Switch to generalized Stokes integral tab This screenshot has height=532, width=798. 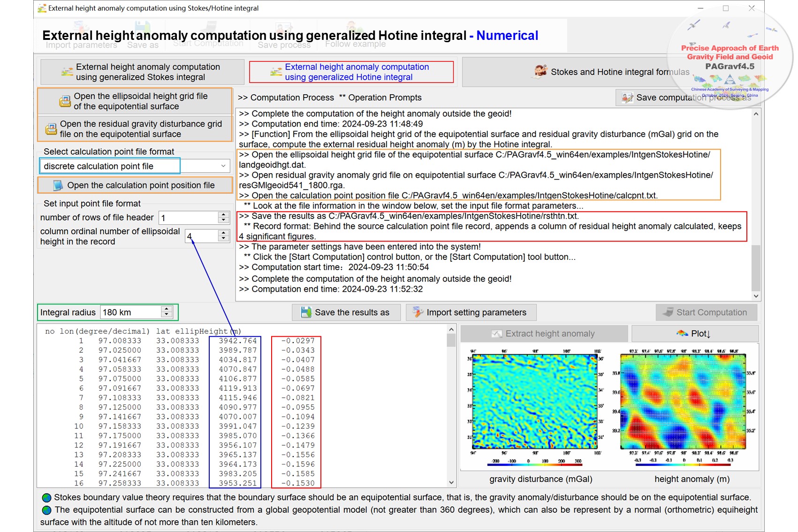click(142, 72)
